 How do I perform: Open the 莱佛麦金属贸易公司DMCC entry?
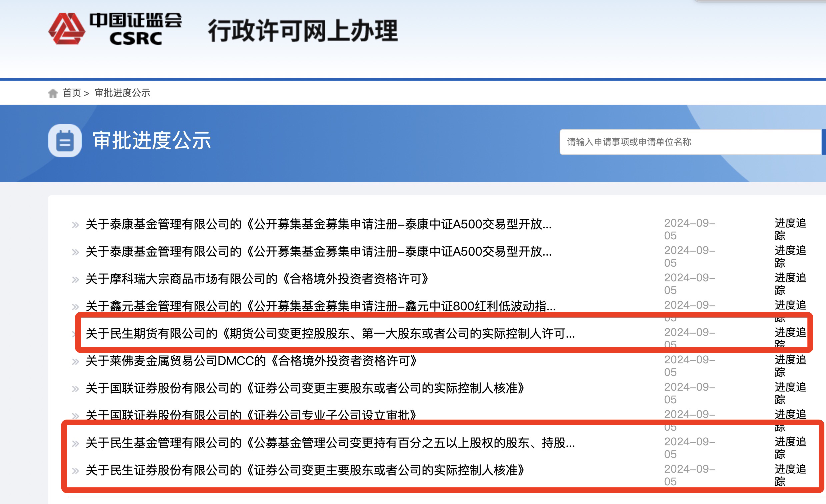point(251,361)
